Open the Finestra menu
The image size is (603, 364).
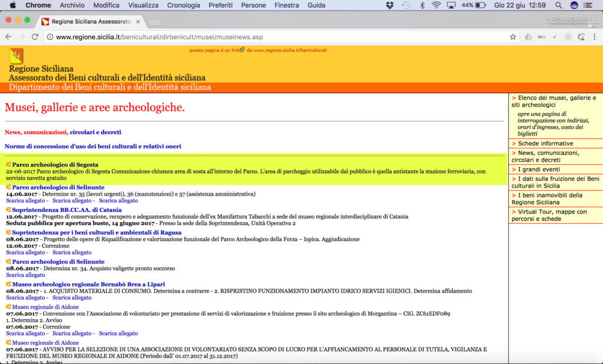click(287, 5)
